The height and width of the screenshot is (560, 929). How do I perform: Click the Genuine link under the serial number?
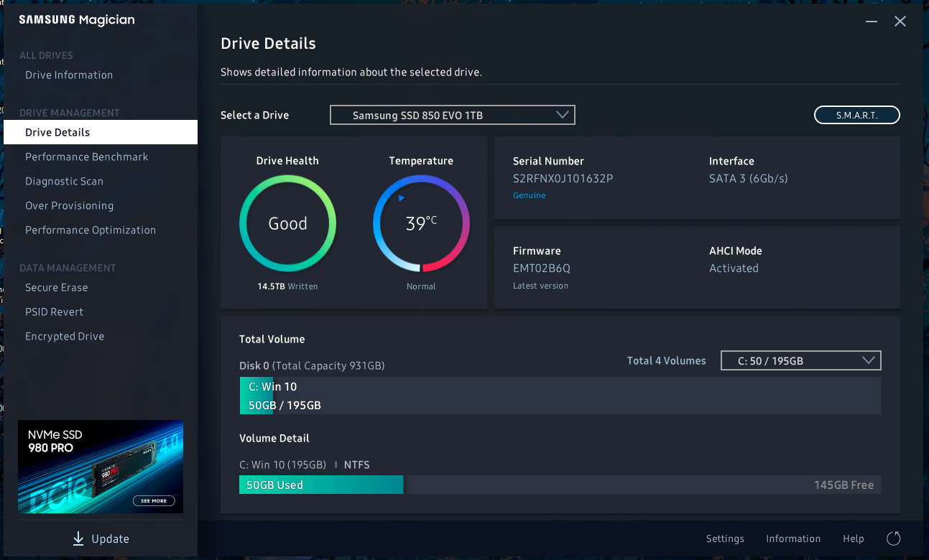(530, 195)
